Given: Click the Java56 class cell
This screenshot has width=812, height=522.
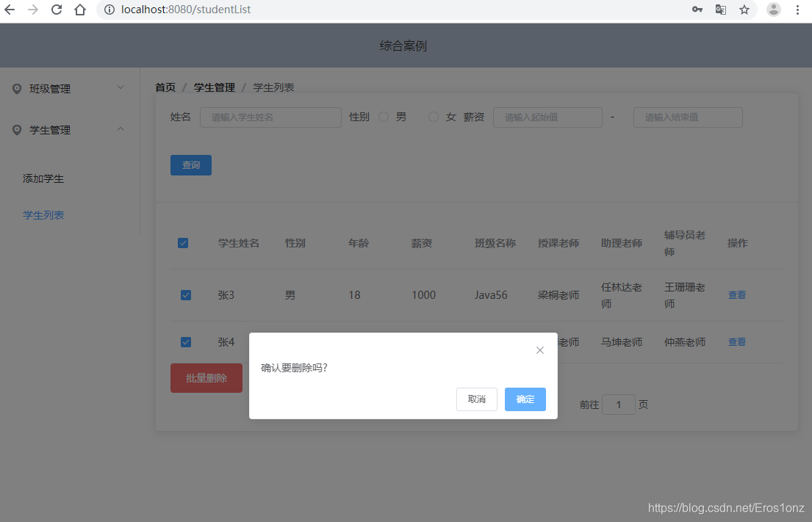Looking at the screenshot, I should tap(491, 295).
